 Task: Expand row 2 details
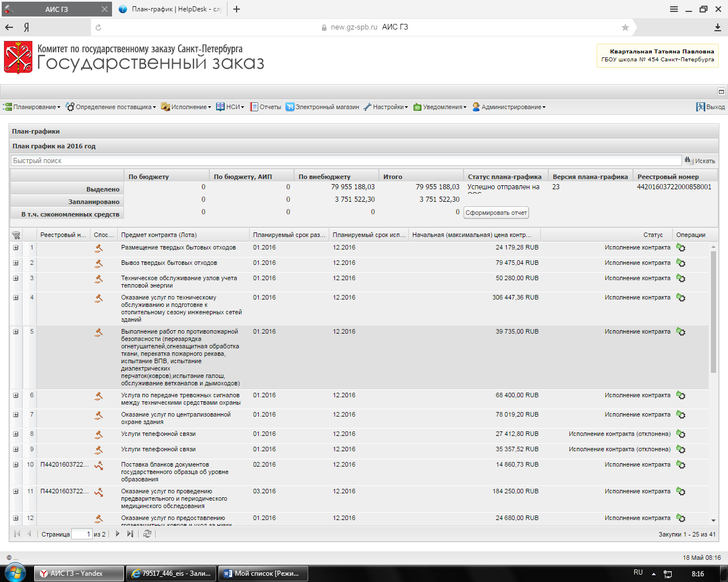pyautogui.click(x=16, y=263)
